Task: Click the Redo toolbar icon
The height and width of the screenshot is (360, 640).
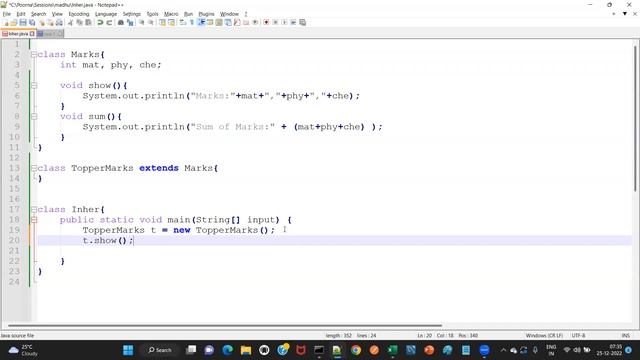Action: [109, 23]
